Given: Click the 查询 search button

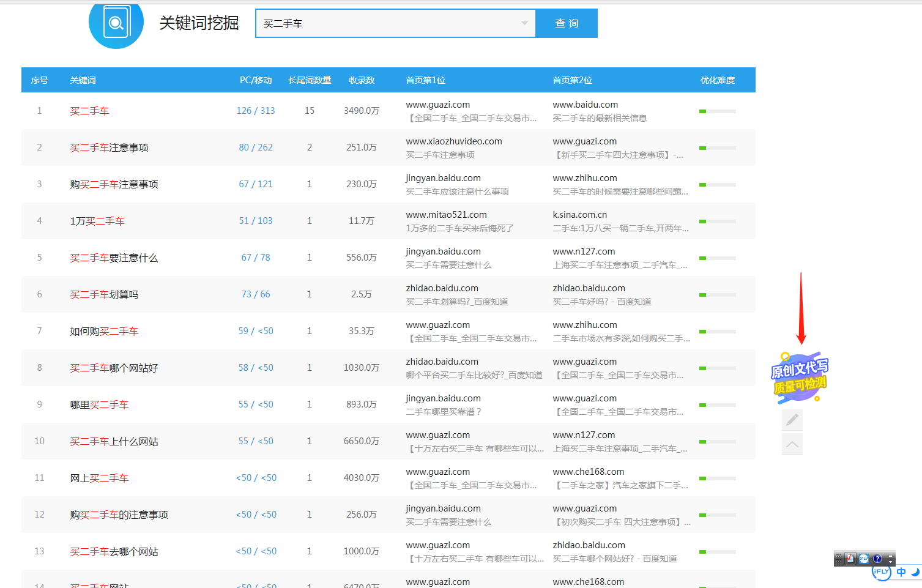Looking at the screenshot, I should (567, 23).
